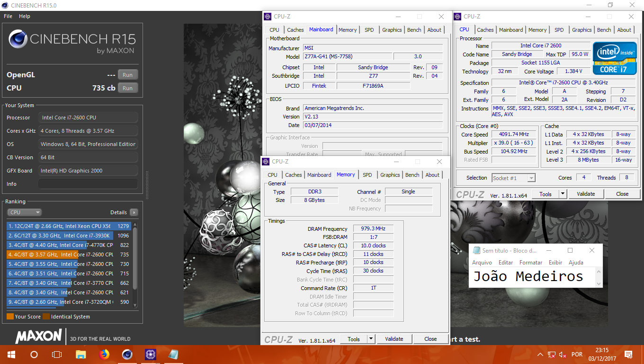The height and width of the screenshot is (364, 644).
Task: Select ranking row i7-3720QM 590
Action: tap(69, 302)
